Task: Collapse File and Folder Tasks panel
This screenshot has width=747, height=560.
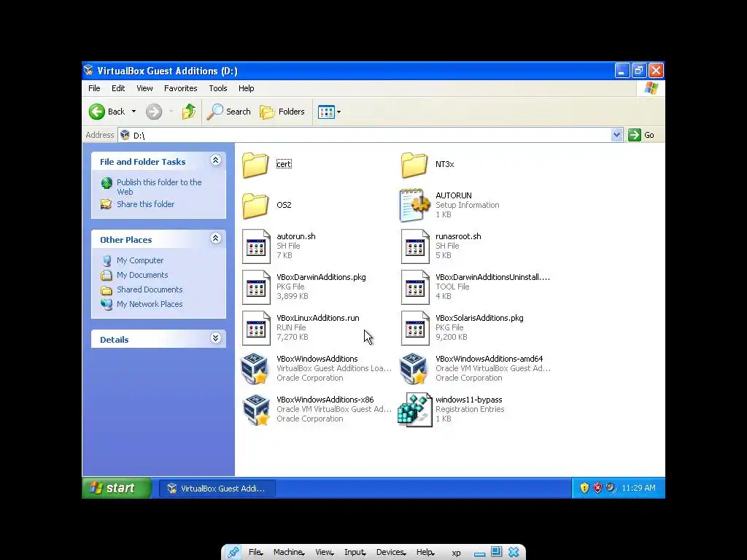Action: click(215, 160)
